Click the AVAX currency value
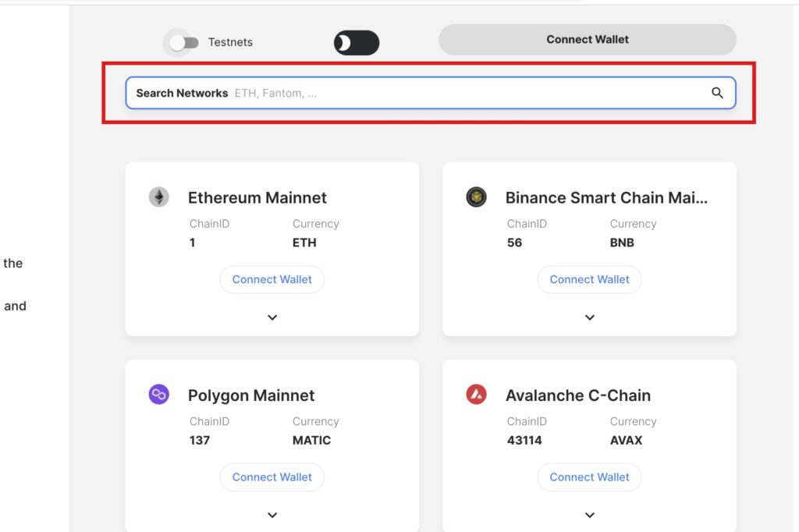Viewport: 799px width, 532px height. coord(626,440)
